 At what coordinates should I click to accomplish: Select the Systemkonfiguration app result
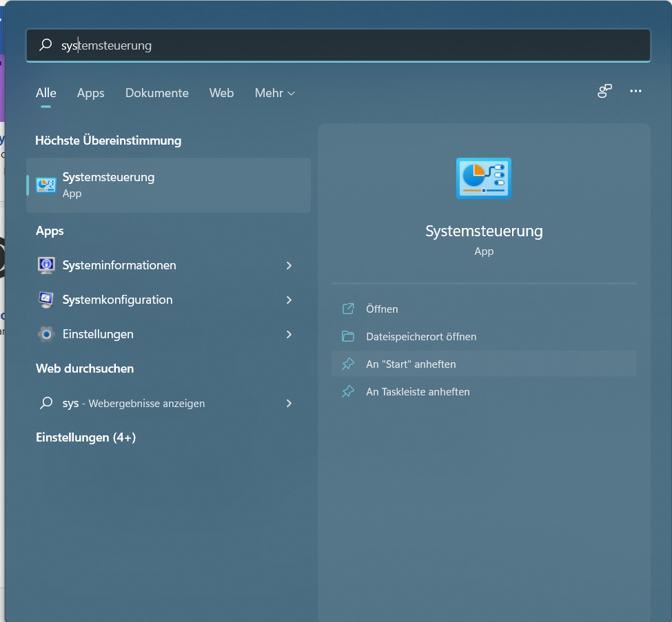tap(168, 300)
